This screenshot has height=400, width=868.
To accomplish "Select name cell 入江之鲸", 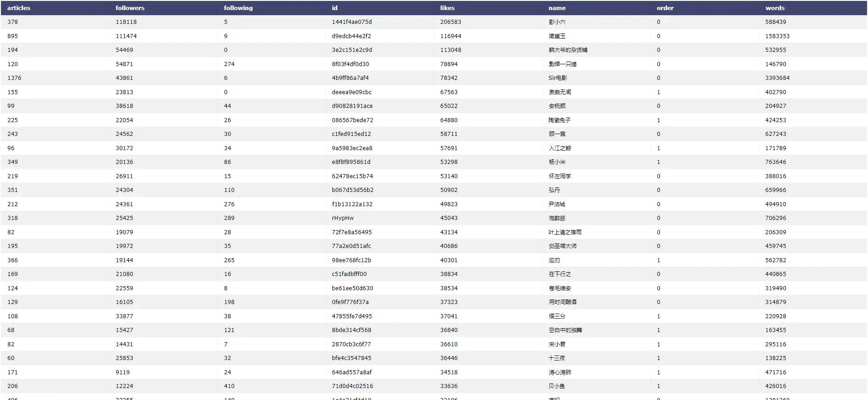I will click(560, 148).
